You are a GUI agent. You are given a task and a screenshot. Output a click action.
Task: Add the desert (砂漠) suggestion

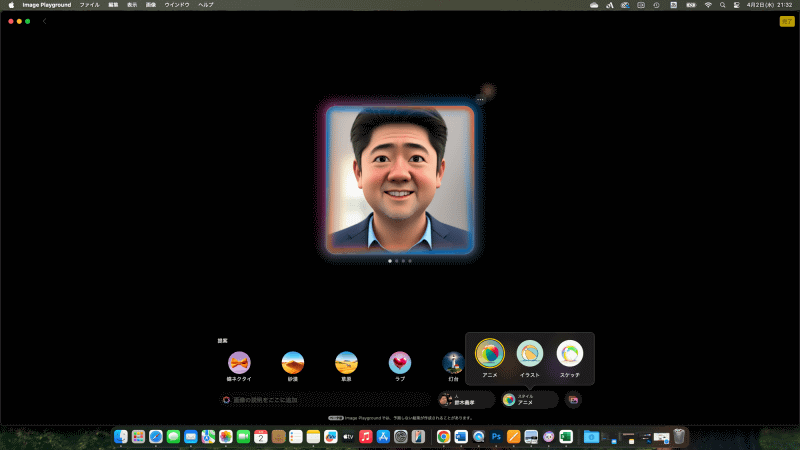(x=293, y=362)
